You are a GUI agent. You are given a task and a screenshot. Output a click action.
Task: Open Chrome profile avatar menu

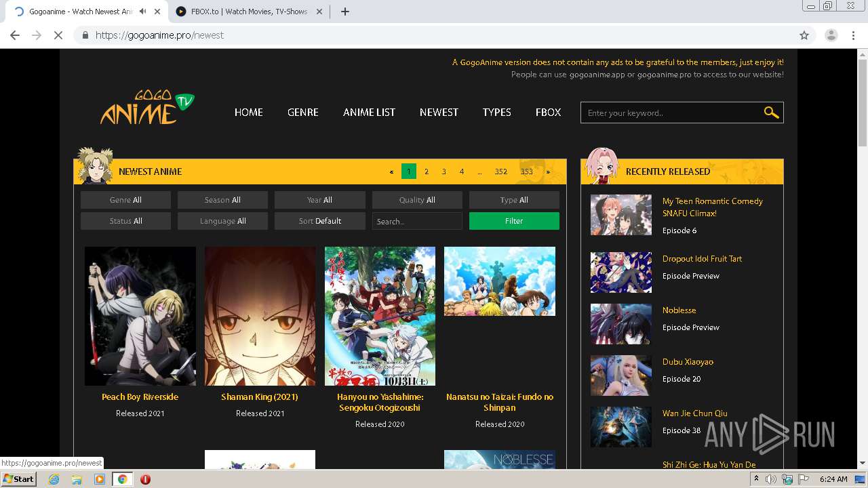tap(831, 35)
